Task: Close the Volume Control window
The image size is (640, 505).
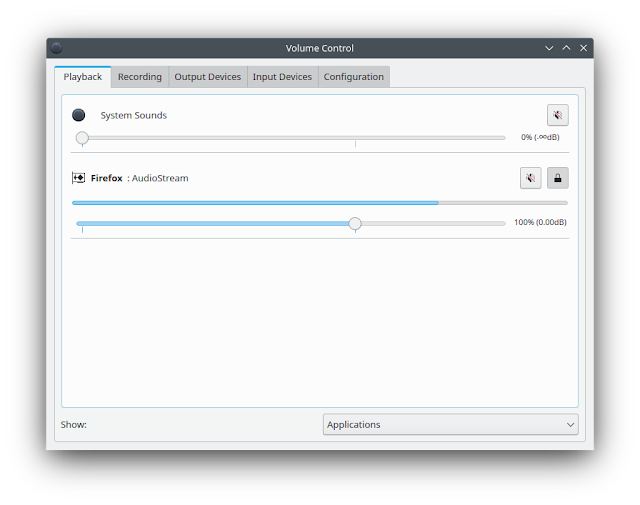Action: [x=583, y=48]
